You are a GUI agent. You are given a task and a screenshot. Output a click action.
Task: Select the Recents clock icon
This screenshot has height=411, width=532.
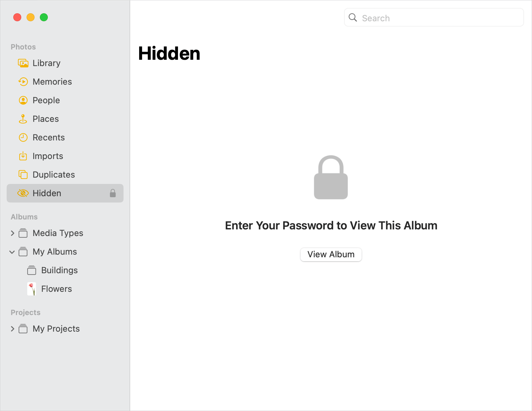click(x=23, y=137)
